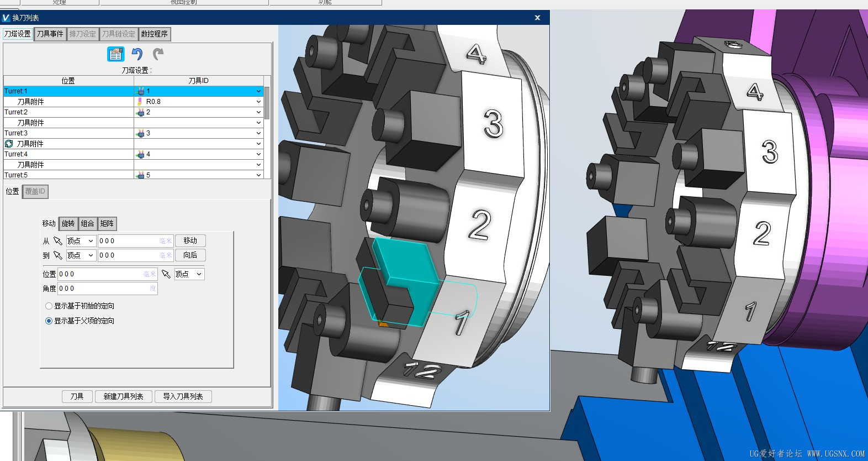Screen dimensions: 868x461
Task: Switch to the 刀塔设置 tab
Action: coord(18,34)
